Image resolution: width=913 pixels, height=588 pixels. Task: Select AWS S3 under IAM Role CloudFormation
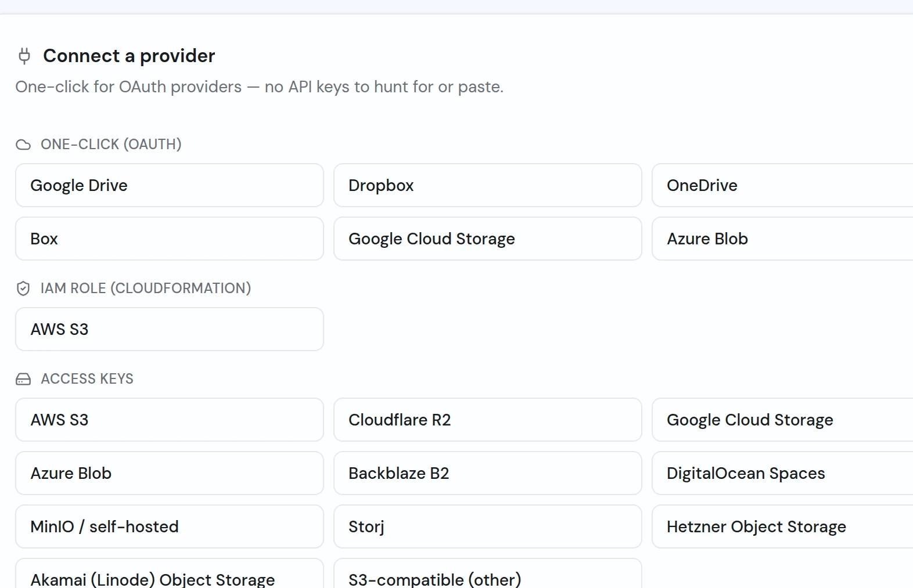click(170, 329)
